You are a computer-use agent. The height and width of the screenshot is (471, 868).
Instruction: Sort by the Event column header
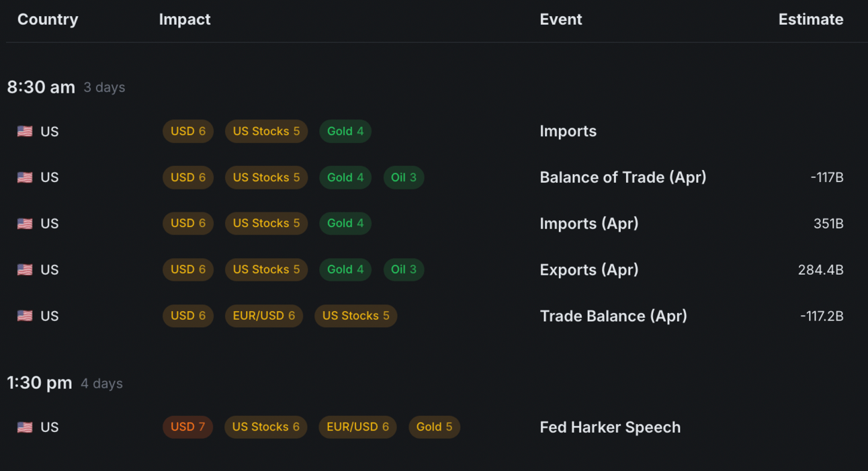click(x=560, y=19)
